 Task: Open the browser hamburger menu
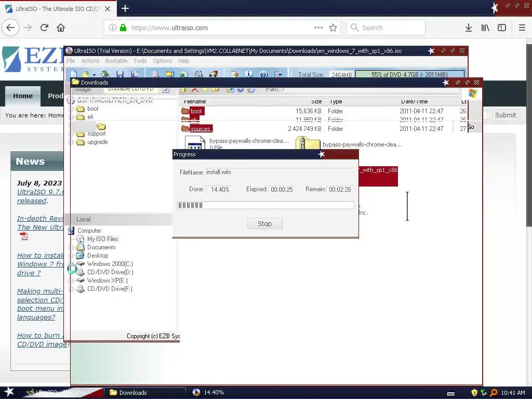pyautogui.click(x=522, y=28)
